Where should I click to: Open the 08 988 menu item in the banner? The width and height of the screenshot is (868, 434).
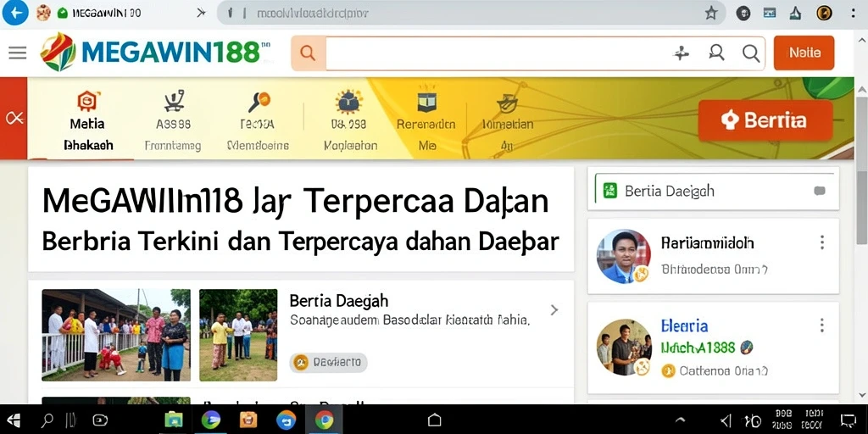[350, 122]
